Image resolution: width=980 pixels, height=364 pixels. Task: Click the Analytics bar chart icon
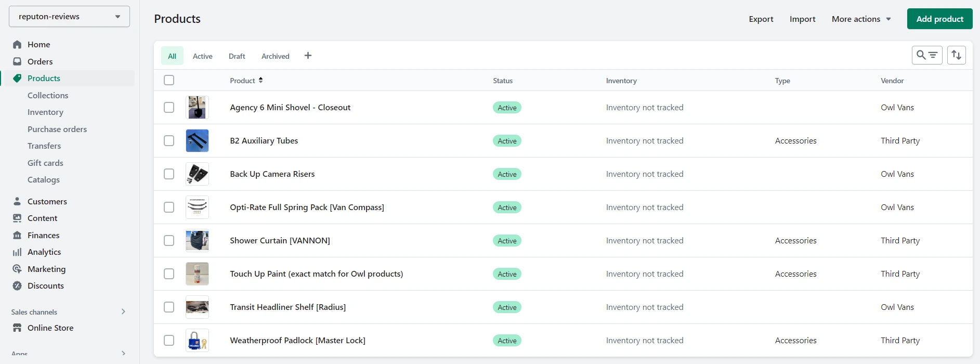17,252
